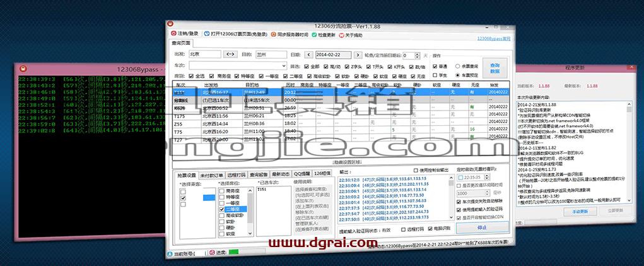644x266 pixels.
Task: Open the 12306Bypass 官网 link
Action: (494, 39)
